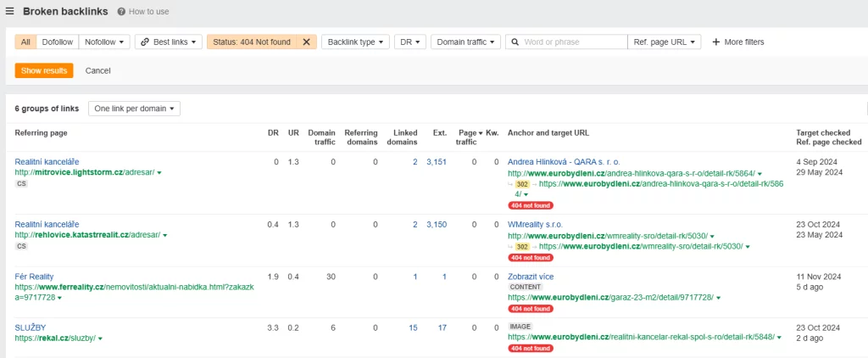Toggle the Dofollow filter
The height and width of the screenshot is (358, 868).
pos(58,42)
